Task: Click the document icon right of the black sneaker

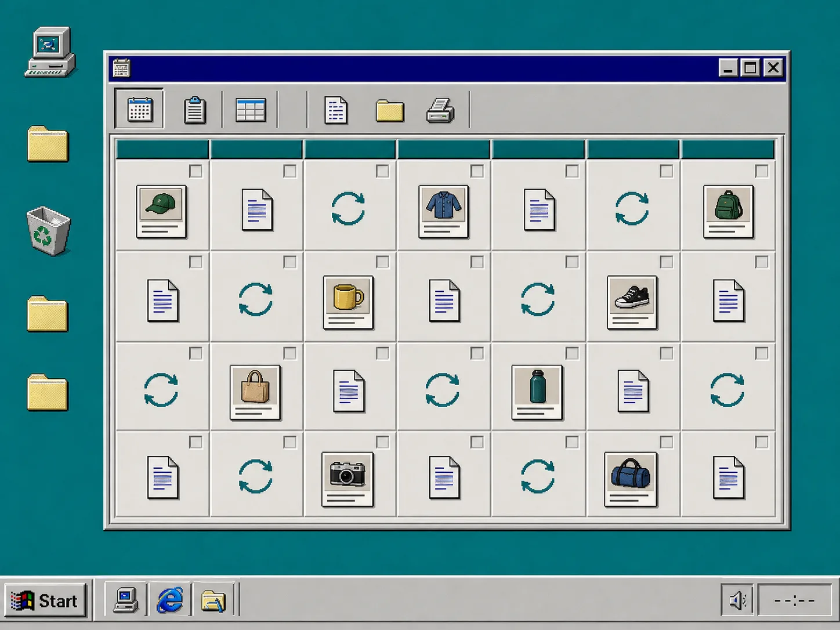Action: (729, 301)
